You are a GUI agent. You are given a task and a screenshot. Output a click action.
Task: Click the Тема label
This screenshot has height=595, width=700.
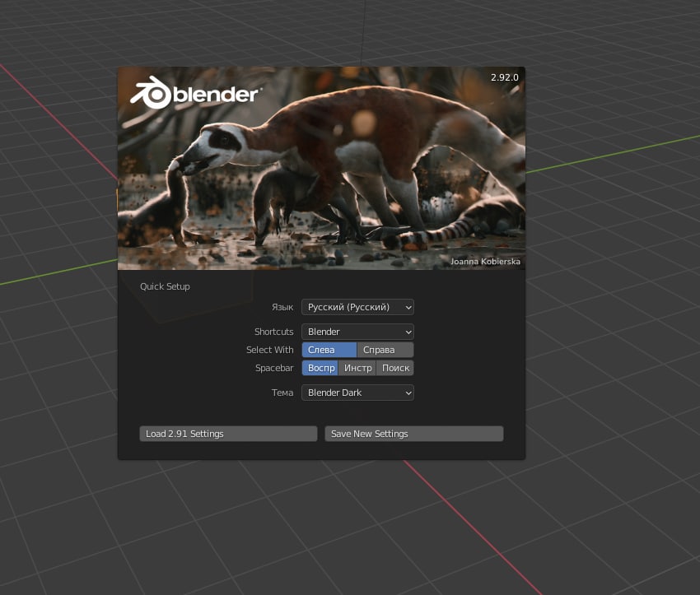coord(282,393)
